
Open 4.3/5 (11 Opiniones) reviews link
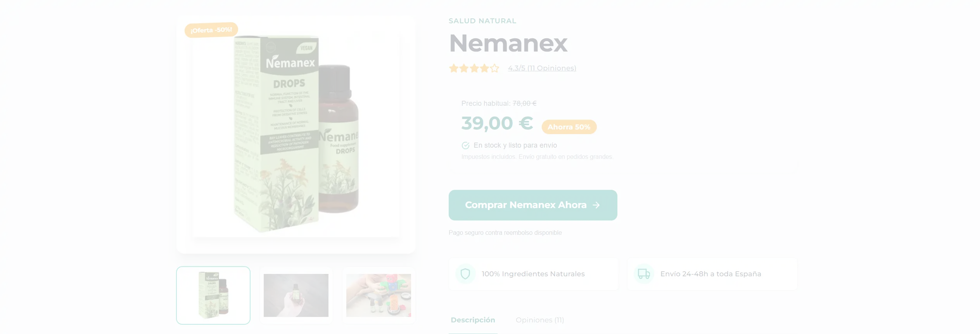point(542,68)
